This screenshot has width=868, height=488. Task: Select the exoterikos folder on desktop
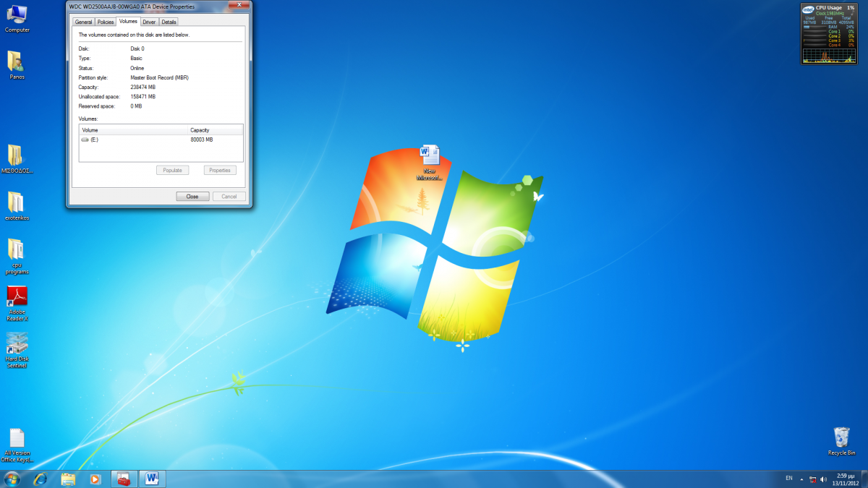(x=16, y=205)
